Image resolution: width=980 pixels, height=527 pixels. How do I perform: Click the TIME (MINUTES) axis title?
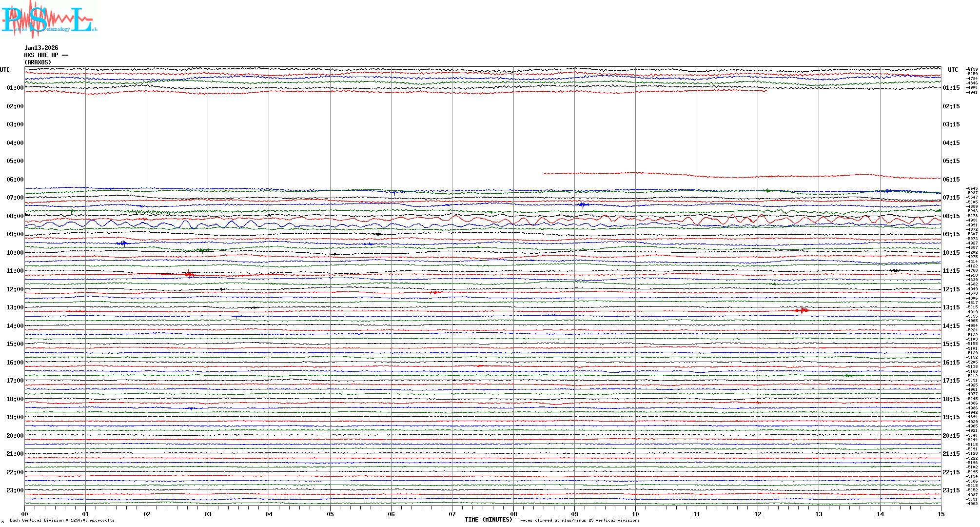[488, 520]
